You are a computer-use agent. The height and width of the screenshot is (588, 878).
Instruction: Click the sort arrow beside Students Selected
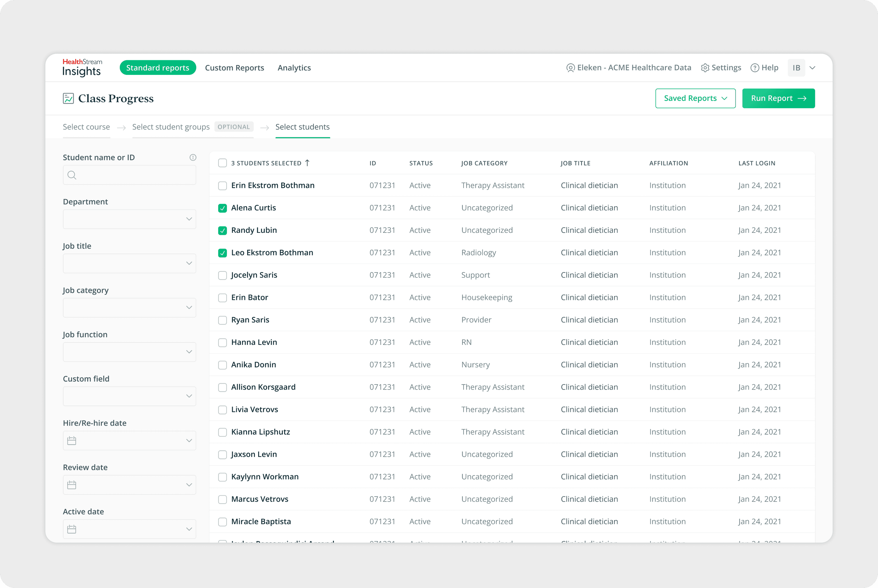point(308,163)
